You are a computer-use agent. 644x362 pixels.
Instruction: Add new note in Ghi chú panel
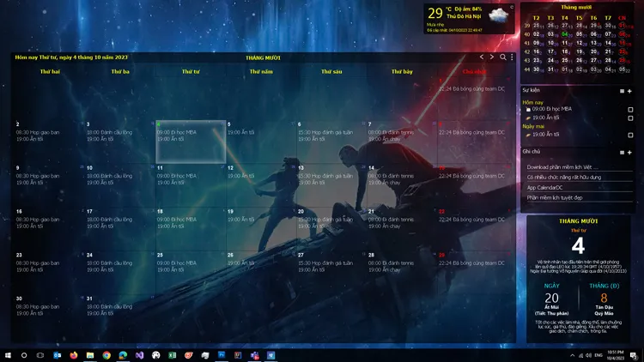coord(629,152)
